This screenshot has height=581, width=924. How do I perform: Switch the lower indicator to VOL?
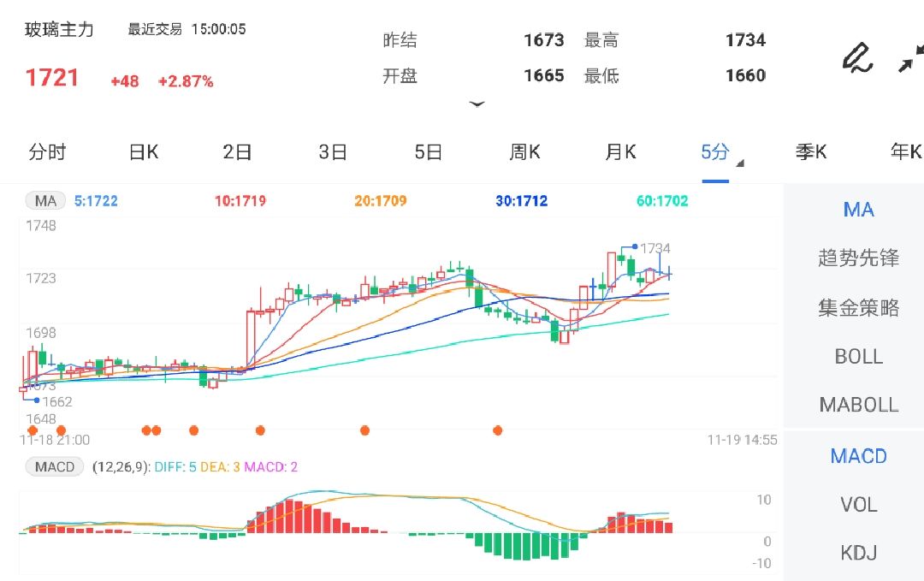click(858, 505)
